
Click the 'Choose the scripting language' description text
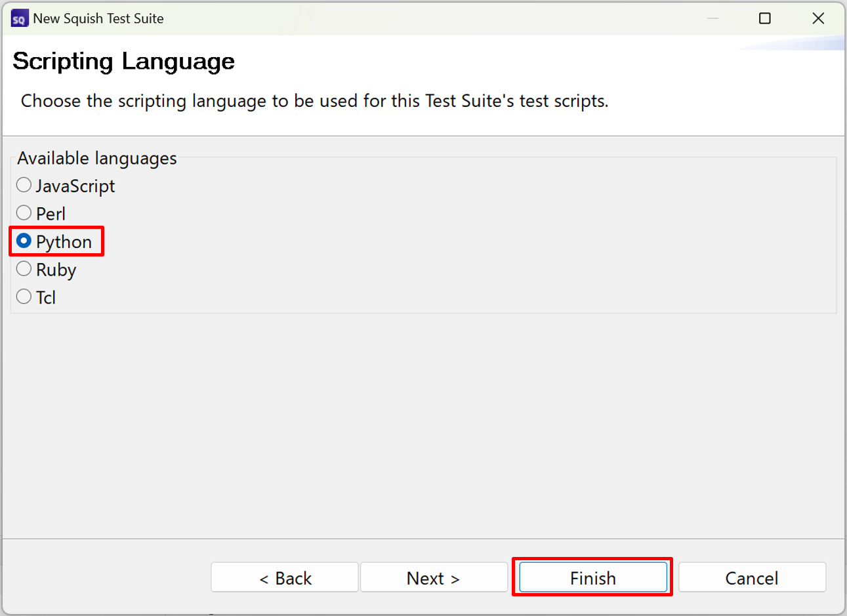click(314, 101)
